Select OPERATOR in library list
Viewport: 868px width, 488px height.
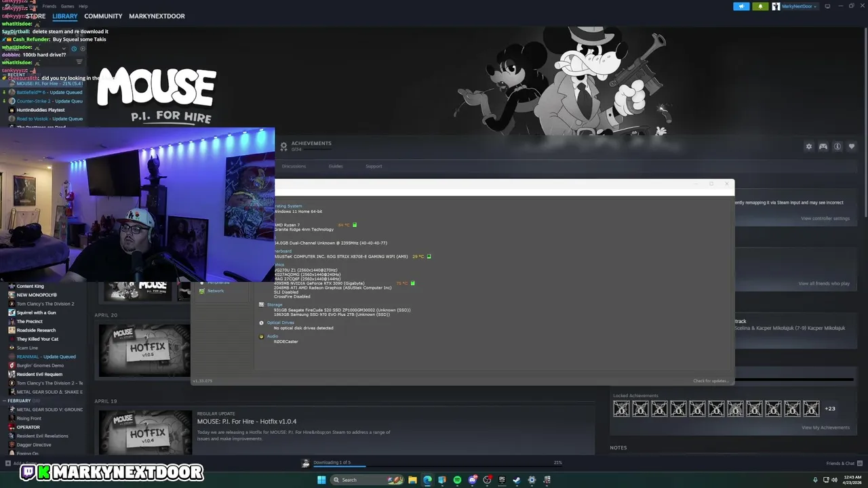[x=28, y=427]
